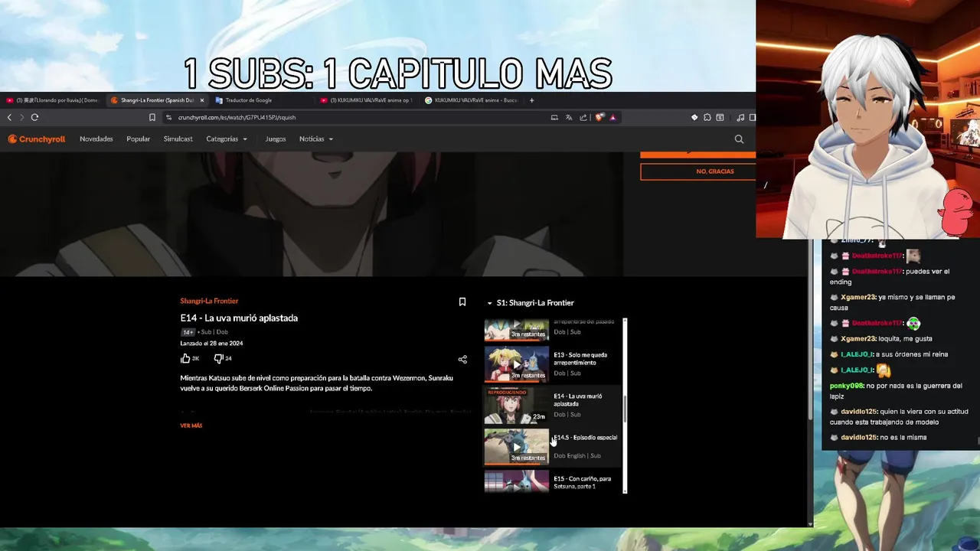
Task: Open the Novedades menu item
Action: (x=96, y=139)
